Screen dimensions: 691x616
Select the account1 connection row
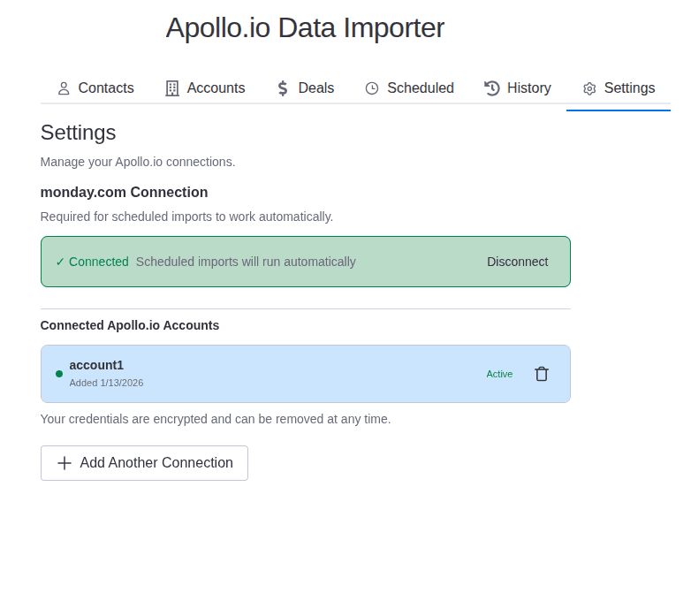coord(306,374)
